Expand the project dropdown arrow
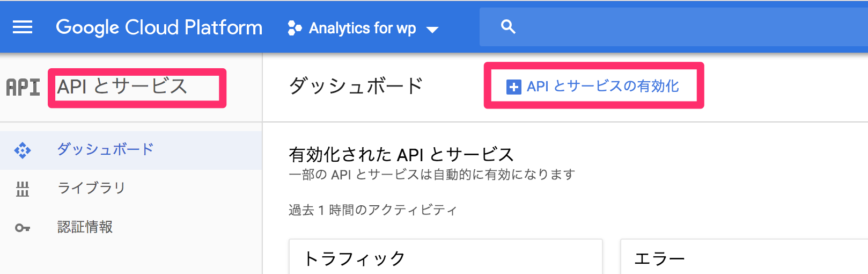 click(x=432, y=30)
